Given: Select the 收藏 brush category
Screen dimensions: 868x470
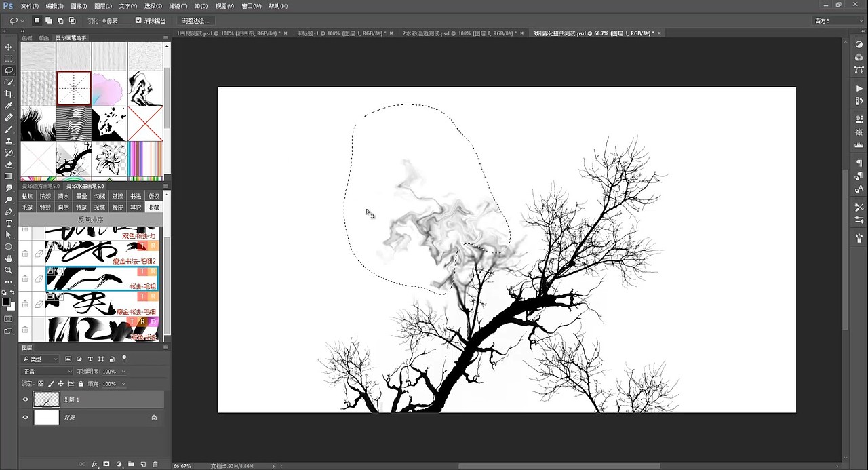Looking at the screenshot, I should tap(154, 208).
